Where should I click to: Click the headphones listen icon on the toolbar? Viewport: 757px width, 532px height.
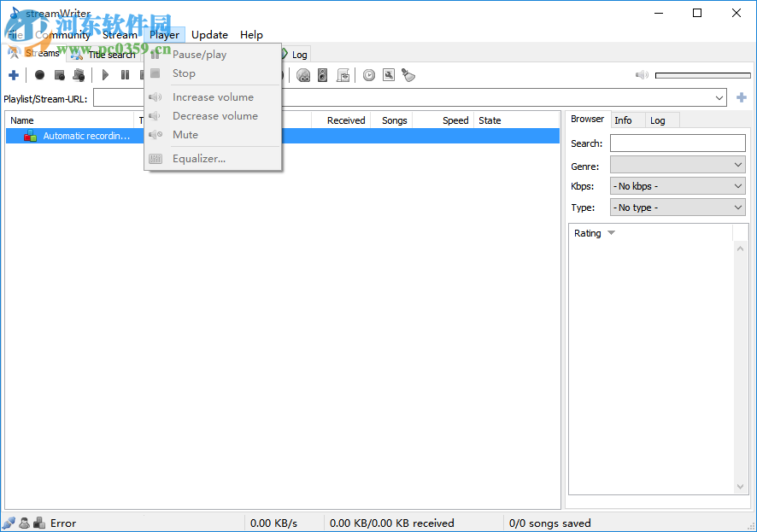click(x=303, y=75)
